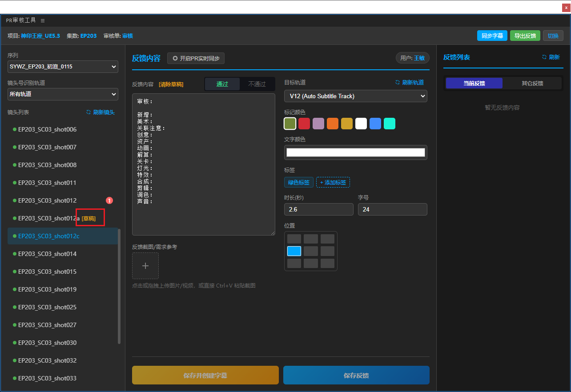Click the refresh track icon (刷新轨道)
Screen dimensions: 571x392
tap(398, 82)
